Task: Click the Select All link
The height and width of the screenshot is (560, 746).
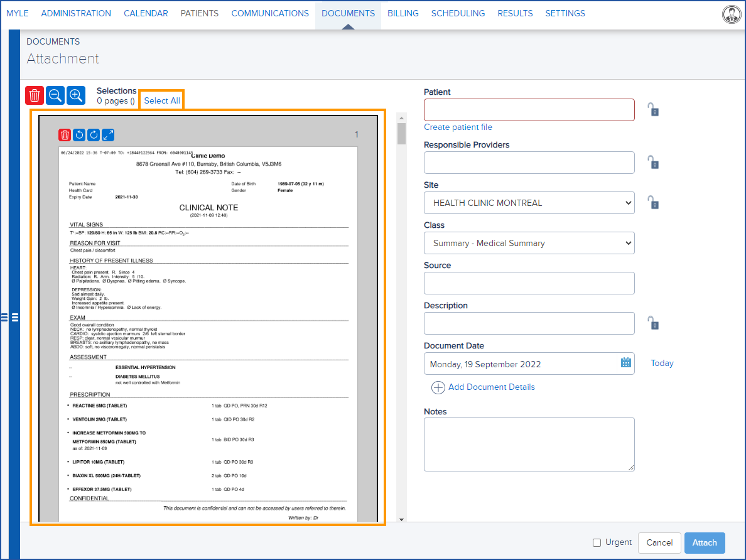Action: (162, 100)
